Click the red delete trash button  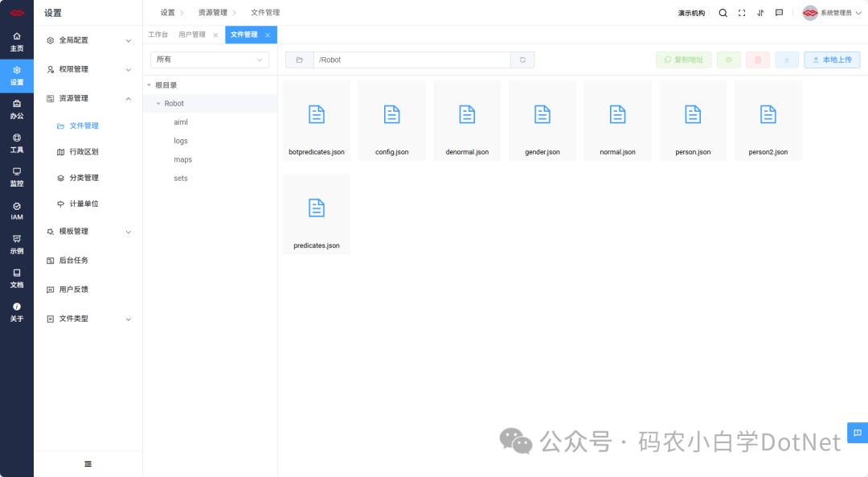[758, 60]
